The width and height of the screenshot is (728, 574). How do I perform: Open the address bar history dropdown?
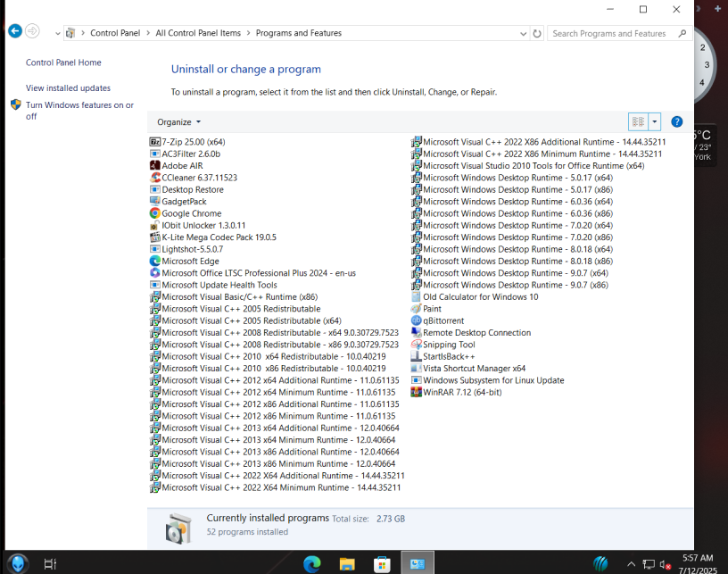(x=523, y=33)
